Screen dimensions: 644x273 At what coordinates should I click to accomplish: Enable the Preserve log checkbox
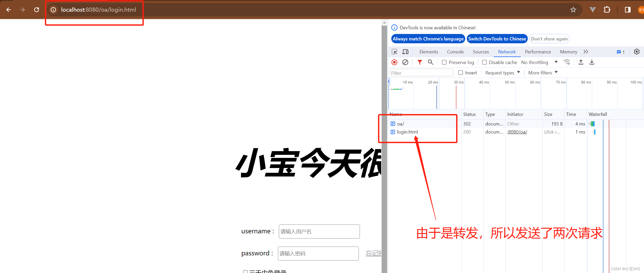[x=444, y=62]
